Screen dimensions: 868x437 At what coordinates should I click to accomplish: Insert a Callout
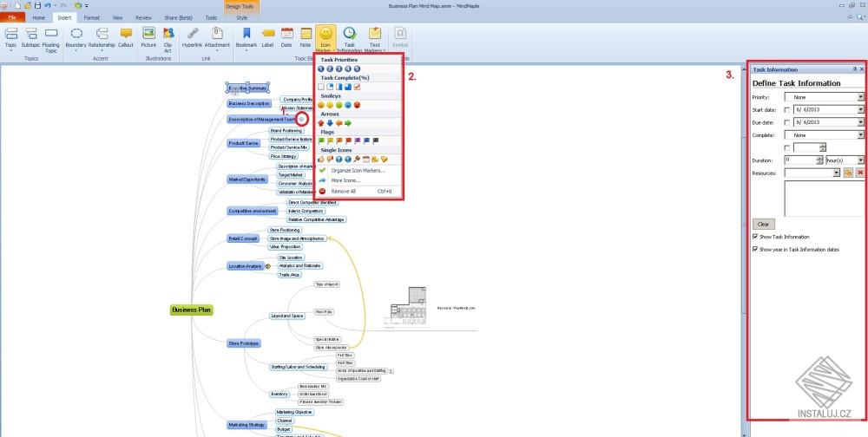click(x=126, y=36)
